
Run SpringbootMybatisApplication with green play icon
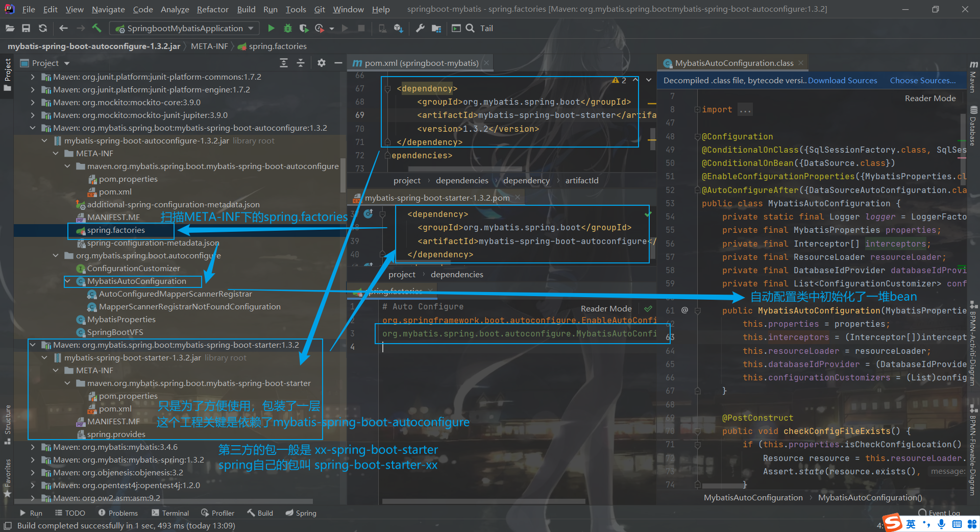pos(271,28)
